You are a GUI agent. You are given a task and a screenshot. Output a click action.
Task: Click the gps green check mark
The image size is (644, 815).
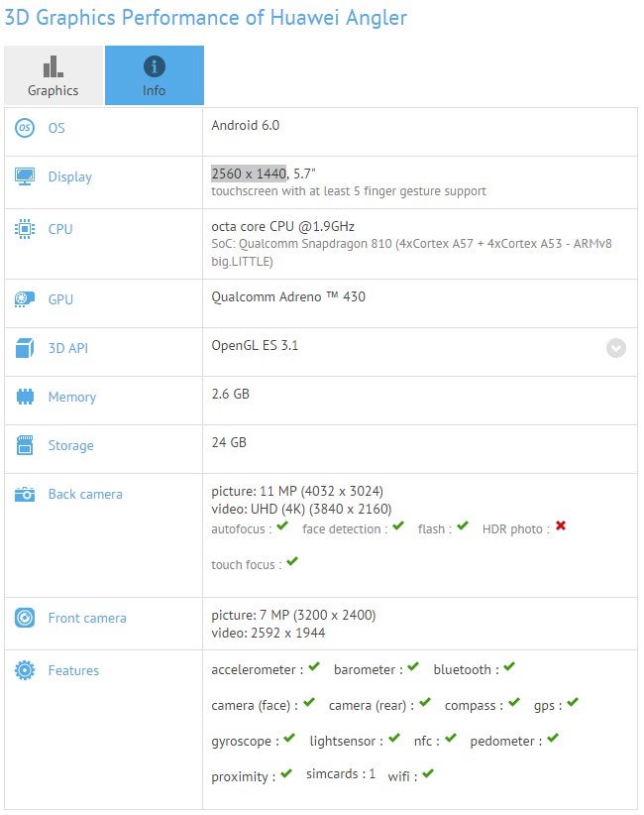(573, 702)
